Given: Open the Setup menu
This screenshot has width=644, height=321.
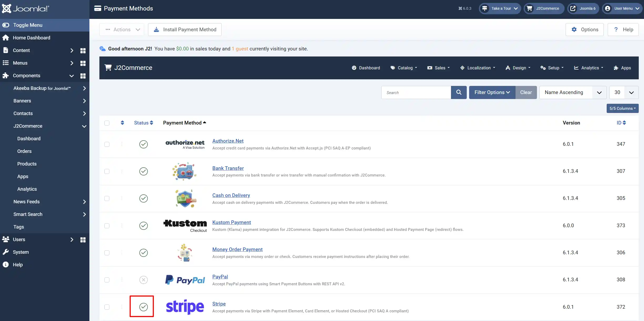Looking at the screenshot, I should [552, 68].
